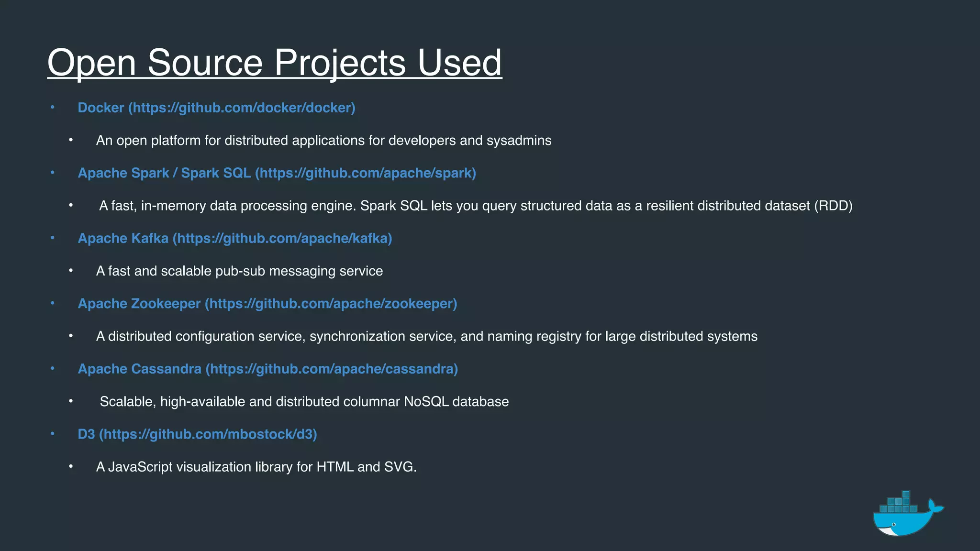The width and height of the screenshot is (980, 551).
Task: Open the D3 mbostock GitHub link
Action: click(197, 434)
